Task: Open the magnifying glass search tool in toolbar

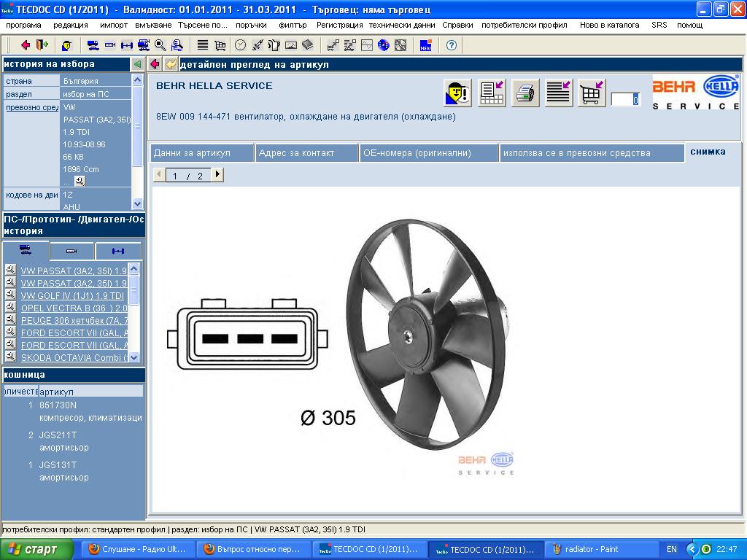Action: [x=160, y=45]
